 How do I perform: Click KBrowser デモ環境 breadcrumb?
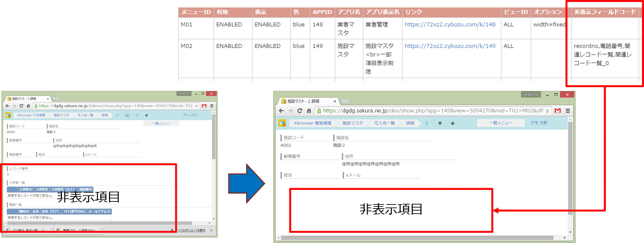pyautogui.click(x=31, y=115)
